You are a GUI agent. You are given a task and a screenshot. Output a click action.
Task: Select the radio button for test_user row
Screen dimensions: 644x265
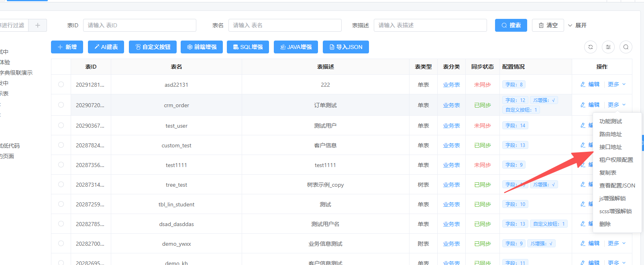click(x=61, y=125)
